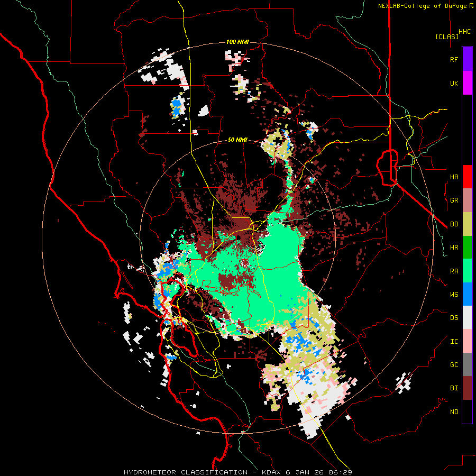
Task: Click the GC legend label
Action: tap(454, 365)
